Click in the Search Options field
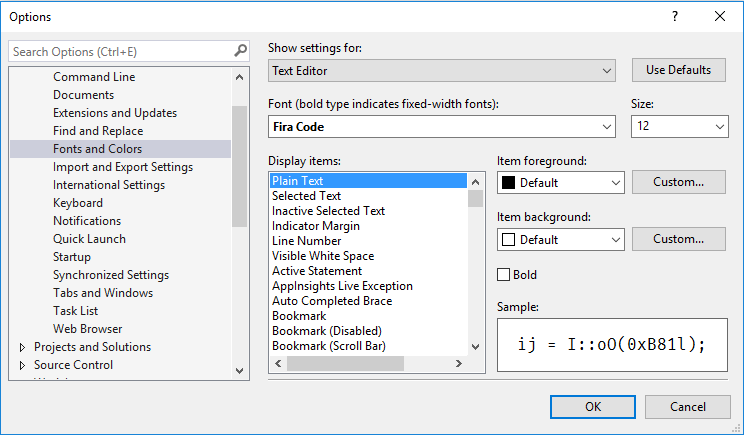 [120, 51]
